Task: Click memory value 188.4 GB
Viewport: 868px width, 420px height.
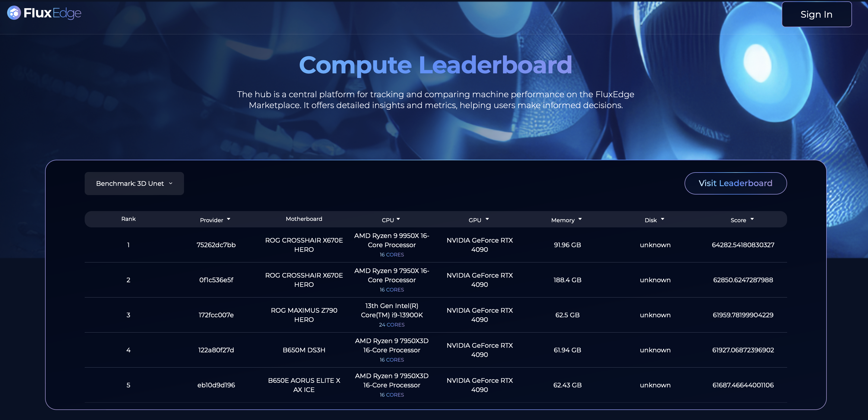Action: [x=568, y=280]
